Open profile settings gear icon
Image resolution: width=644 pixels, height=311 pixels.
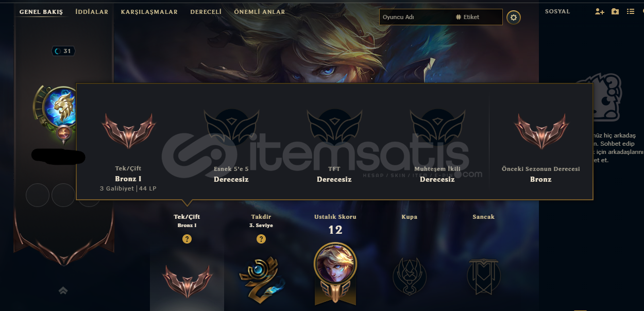513,18
